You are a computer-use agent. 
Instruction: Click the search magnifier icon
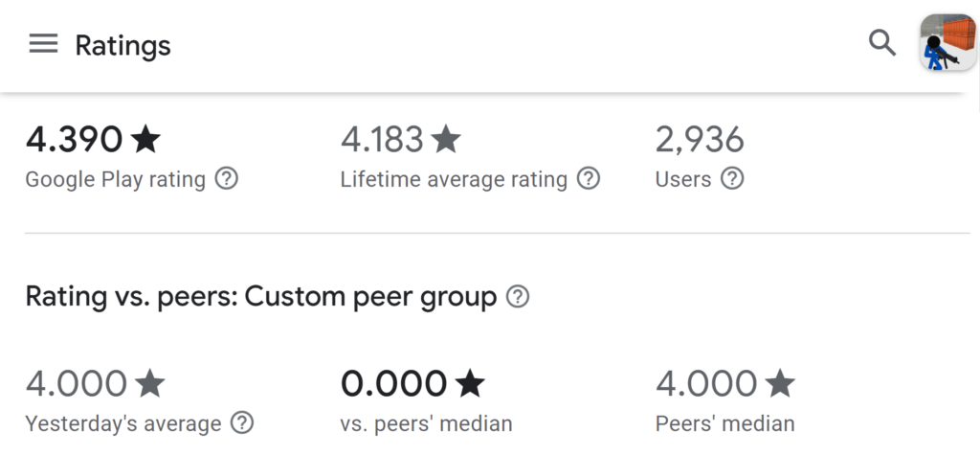[x=882, y=43]
